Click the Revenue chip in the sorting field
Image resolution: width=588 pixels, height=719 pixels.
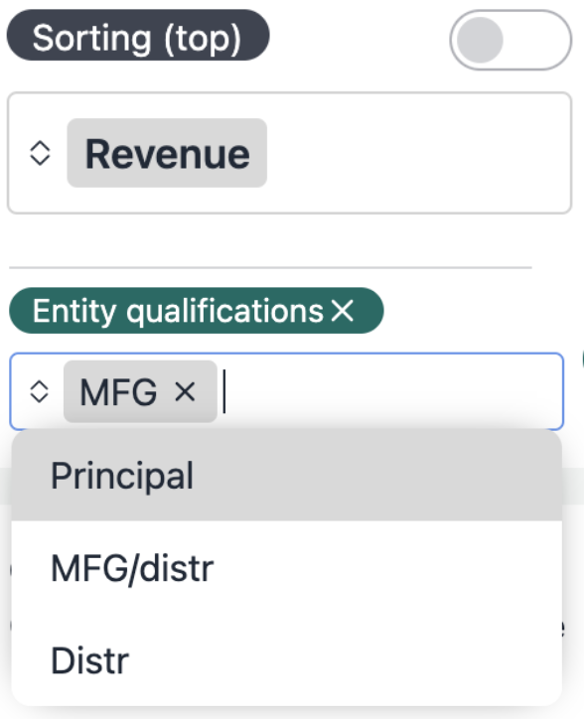(167, 153)
